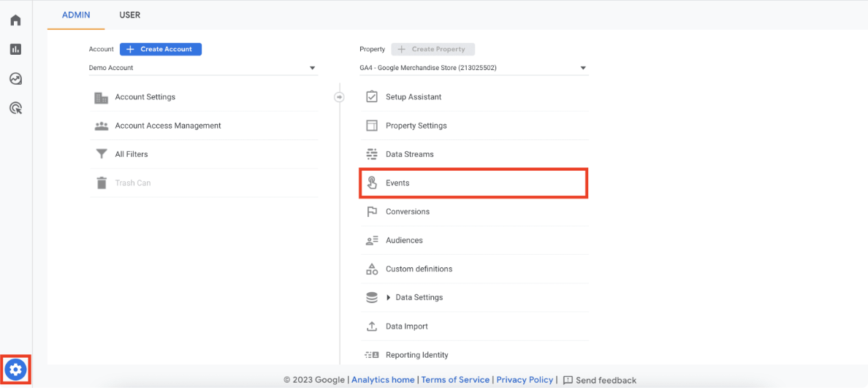This screenshot has height=390, width=868.
Task: Click the Data Settings database icon
Action: 372,298
